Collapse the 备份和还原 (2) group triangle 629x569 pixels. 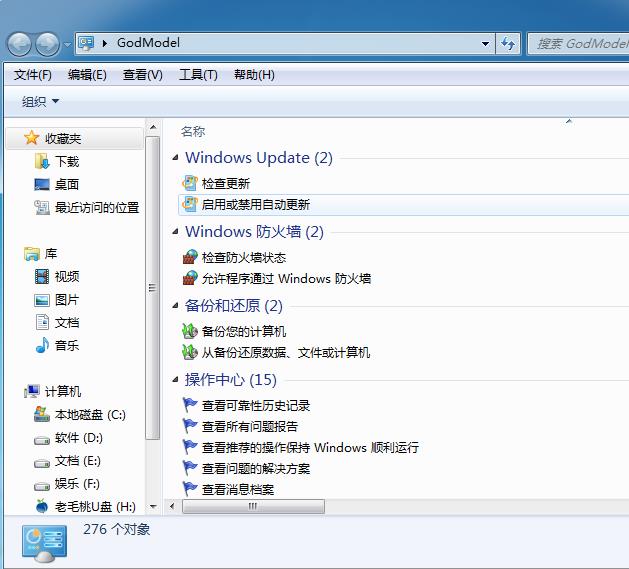tap(175, 306)
